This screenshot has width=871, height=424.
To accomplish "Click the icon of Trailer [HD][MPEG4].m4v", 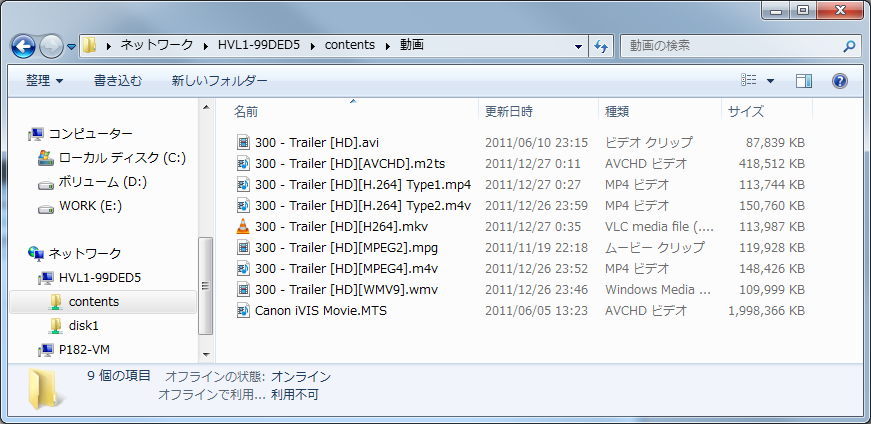I will click(243, 268).
